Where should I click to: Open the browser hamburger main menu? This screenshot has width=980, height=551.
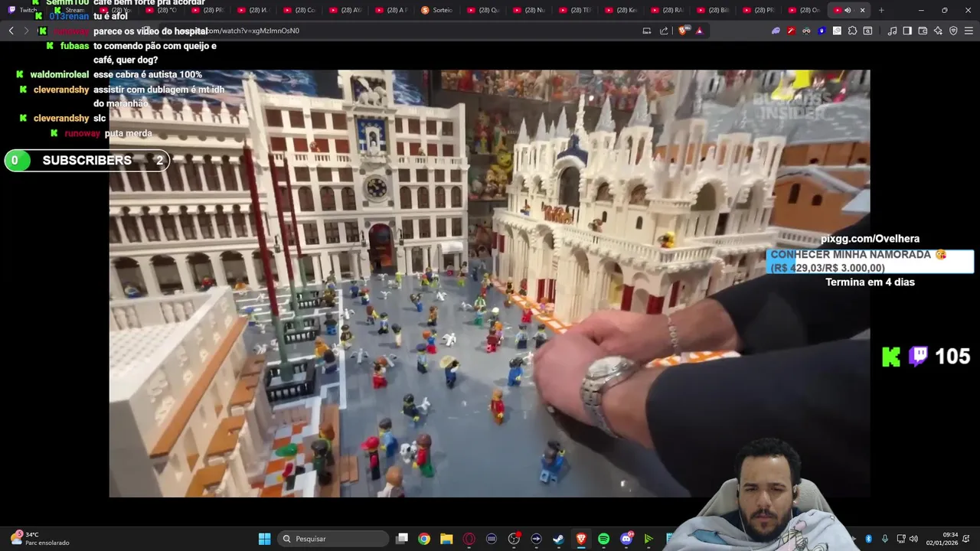(969, 31)
